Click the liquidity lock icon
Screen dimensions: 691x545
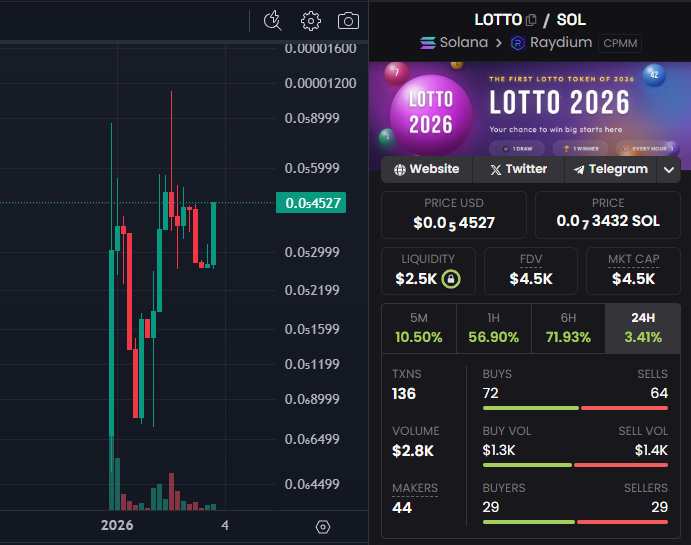(451, 279)
